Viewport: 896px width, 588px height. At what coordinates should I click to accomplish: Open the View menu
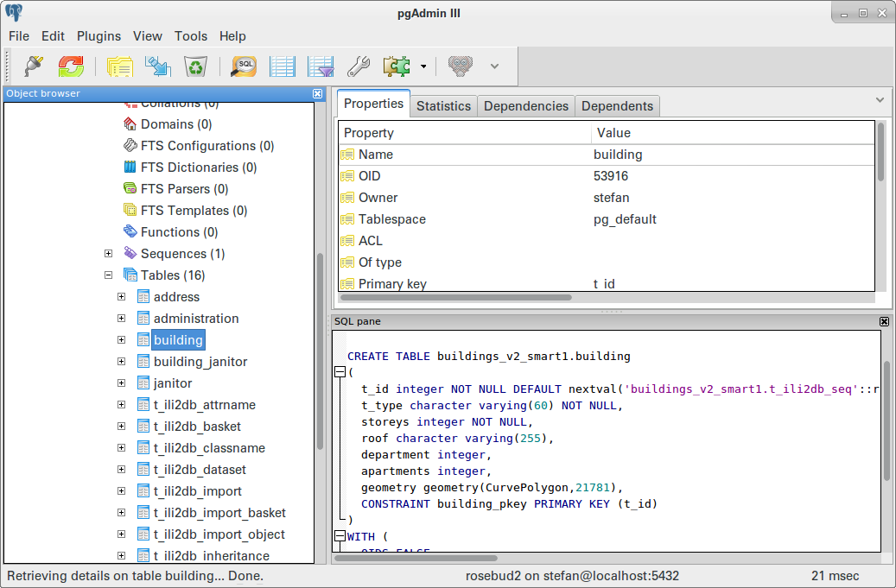coord(148,36)
